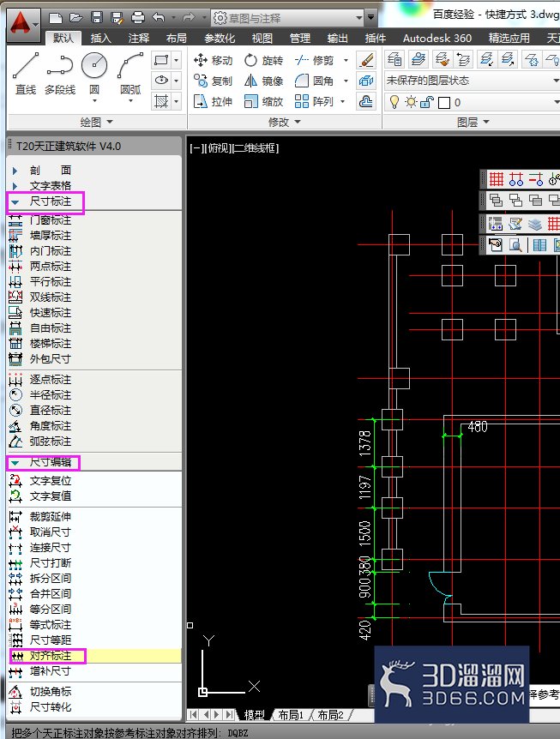
Task: Click the erase tool icon in 修改 panel
Action: [366, 60]
